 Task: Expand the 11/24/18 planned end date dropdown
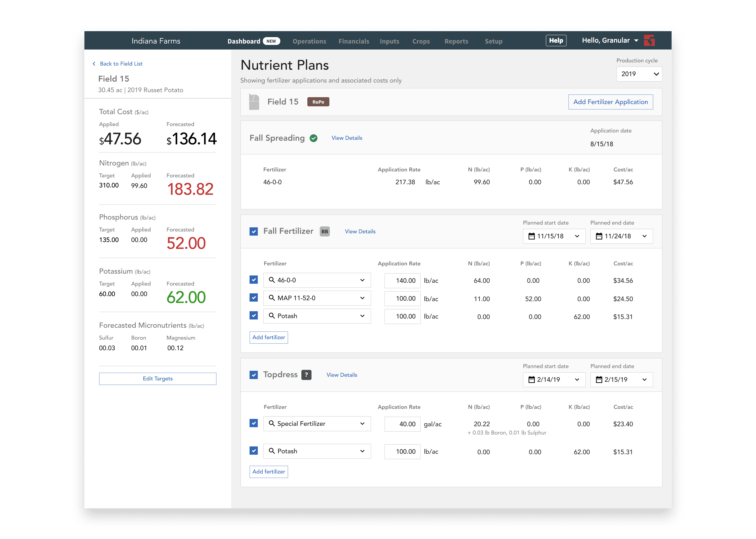tap(644, 236)
